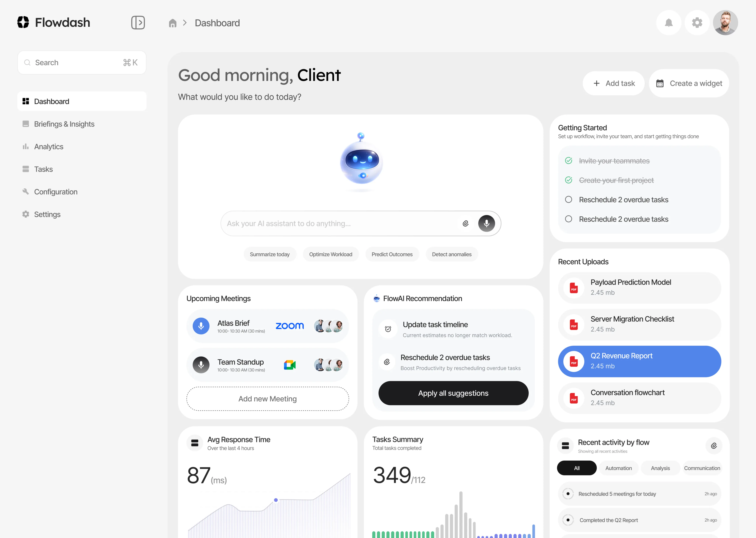Click the PDF icon on Payload Prediction Model
The image size is (756, 538).
(574, 288)
